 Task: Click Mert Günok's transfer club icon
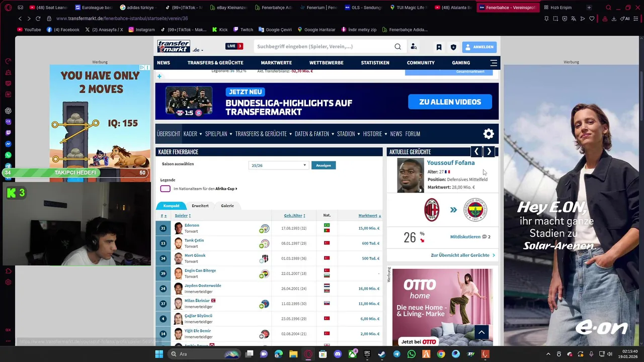coord(265,258)
